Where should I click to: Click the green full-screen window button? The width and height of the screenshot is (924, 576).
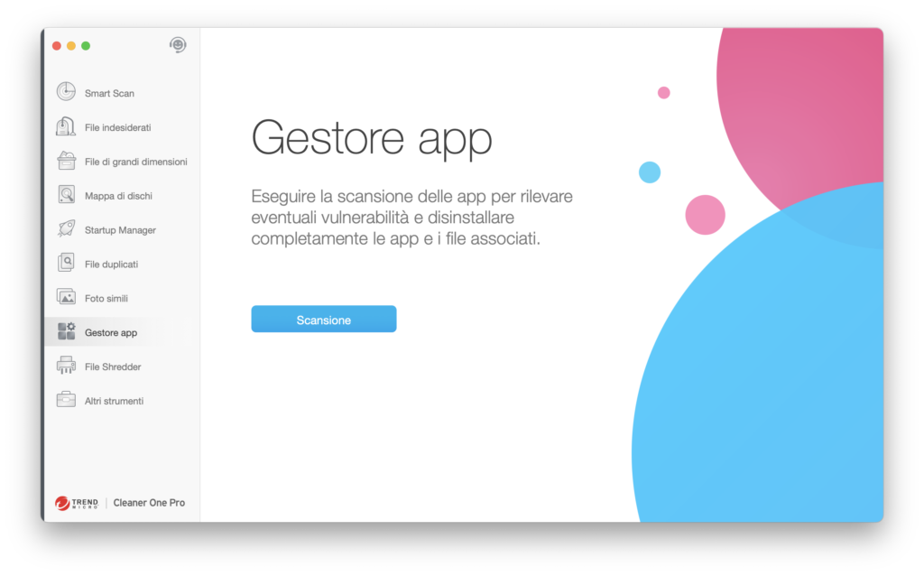86,43
